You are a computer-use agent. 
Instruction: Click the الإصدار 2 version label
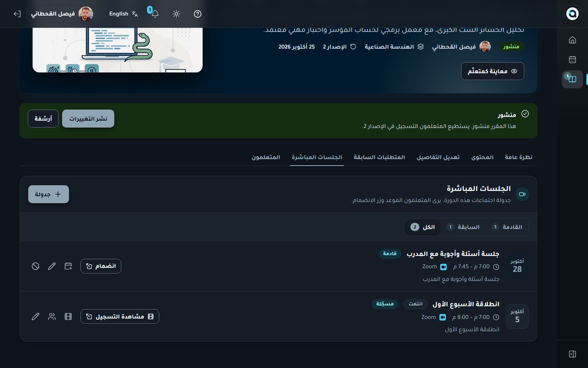pos(339,47)
